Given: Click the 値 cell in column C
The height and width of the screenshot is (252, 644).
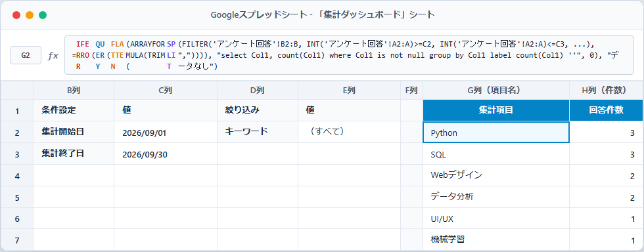Looking at the screenshot, I should click(x=166, y=110).
